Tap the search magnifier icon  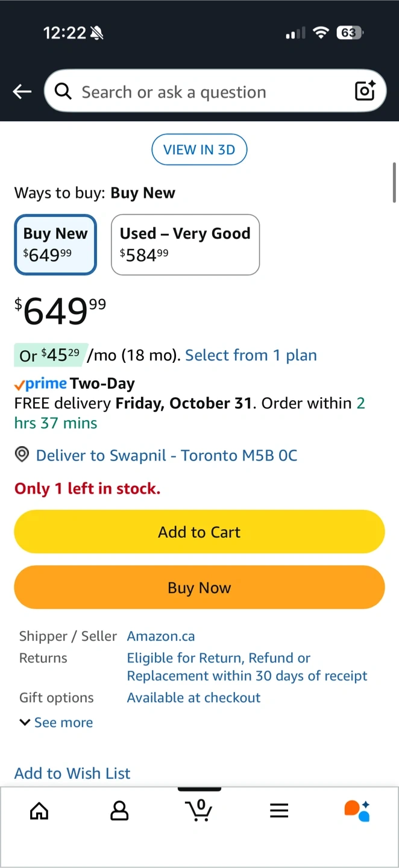[63, 92]
